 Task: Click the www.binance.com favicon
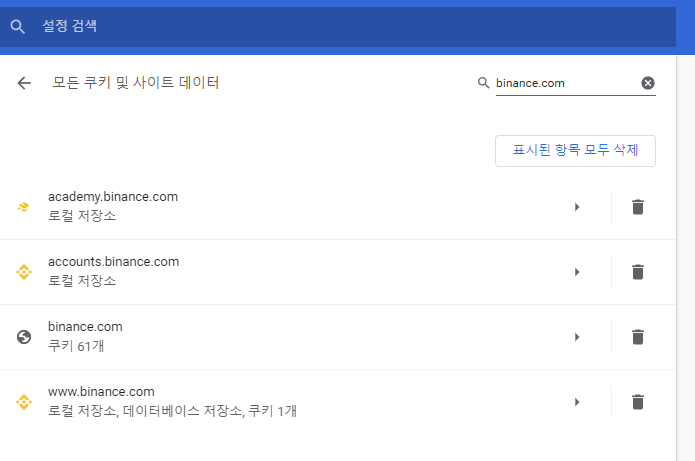(x=24, y=402)
